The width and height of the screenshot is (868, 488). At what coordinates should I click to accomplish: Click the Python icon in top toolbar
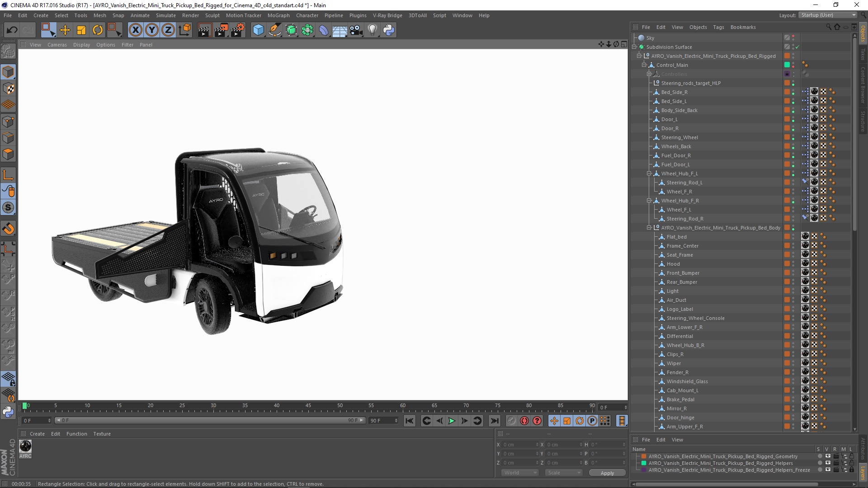[x=389, y=30]
